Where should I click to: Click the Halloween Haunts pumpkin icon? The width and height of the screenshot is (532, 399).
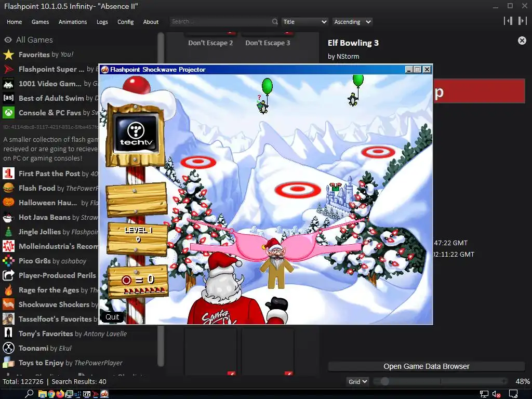click(x=8, y=203)
